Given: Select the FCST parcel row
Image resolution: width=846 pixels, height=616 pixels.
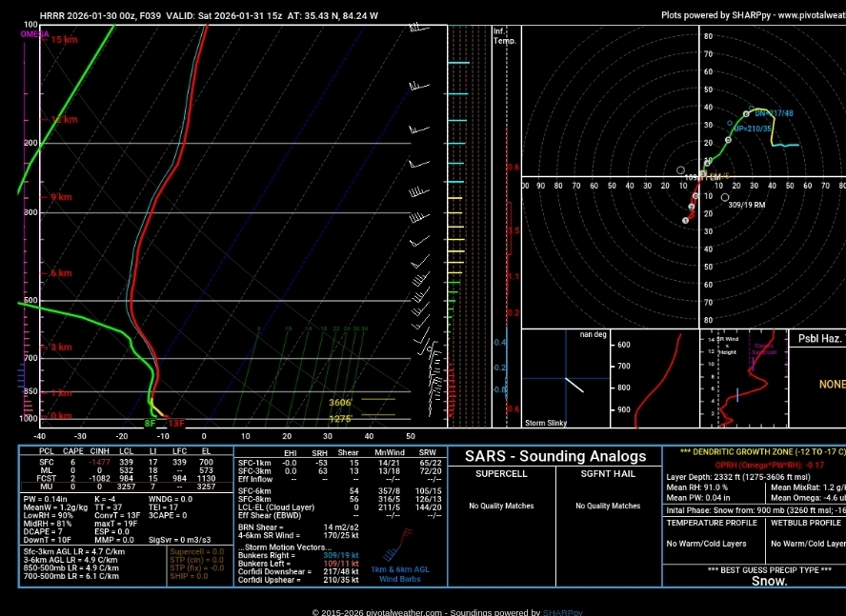Looking at the screenshot, I should pyautogui.click(x=124, y=479).
